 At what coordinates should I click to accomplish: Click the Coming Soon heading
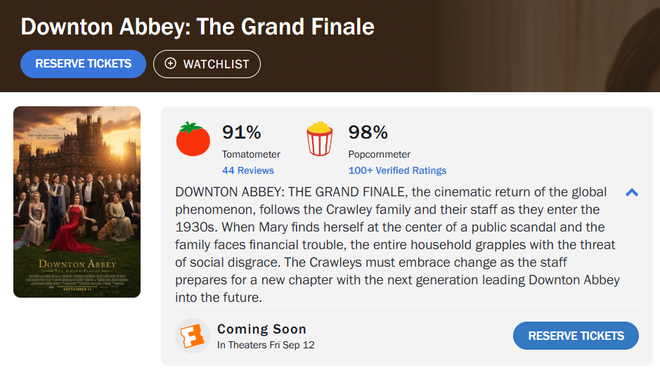tap(261, 329)
